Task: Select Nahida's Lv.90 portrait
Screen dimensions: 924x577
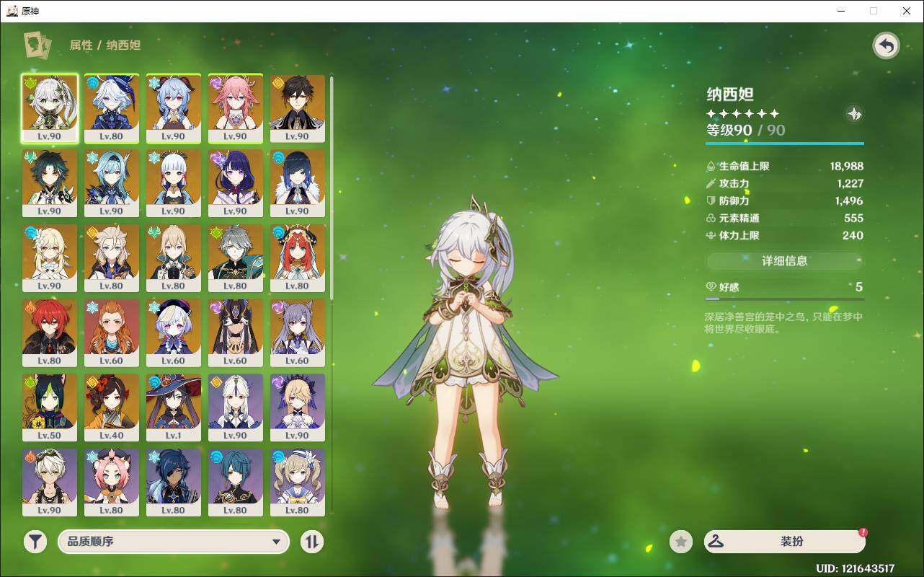Action: tap(50, 108)
